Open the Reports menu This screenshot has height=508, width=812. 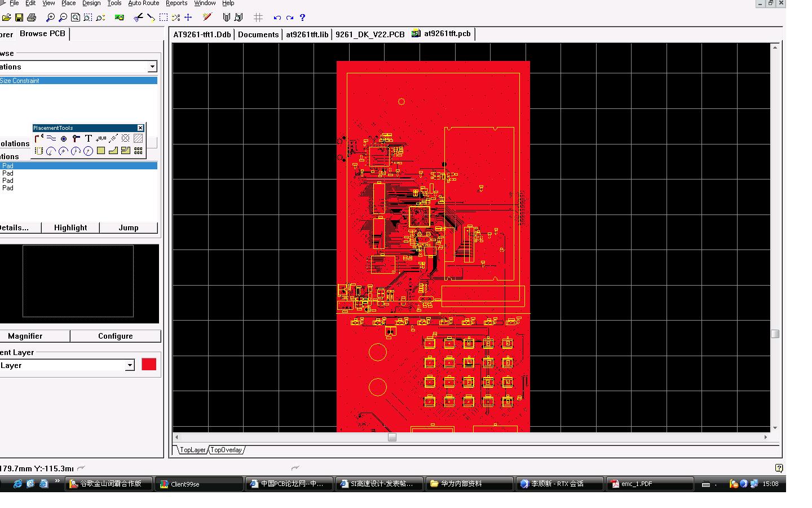point(176,3)
